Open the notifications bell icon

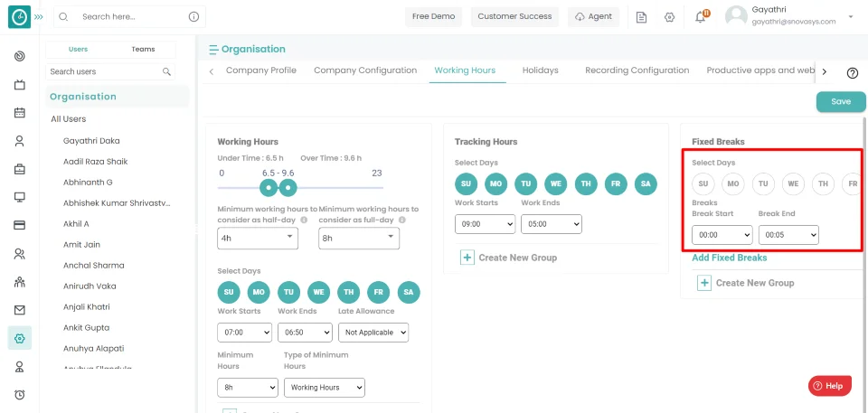[701, 17]
